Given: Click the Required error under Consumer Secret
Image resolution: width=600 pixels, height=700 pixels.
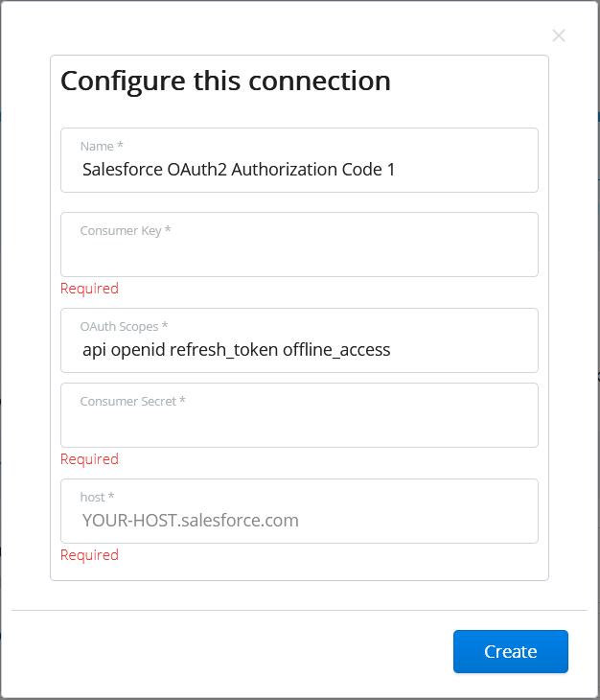Looking at the screenshot, I should (89, 459).
